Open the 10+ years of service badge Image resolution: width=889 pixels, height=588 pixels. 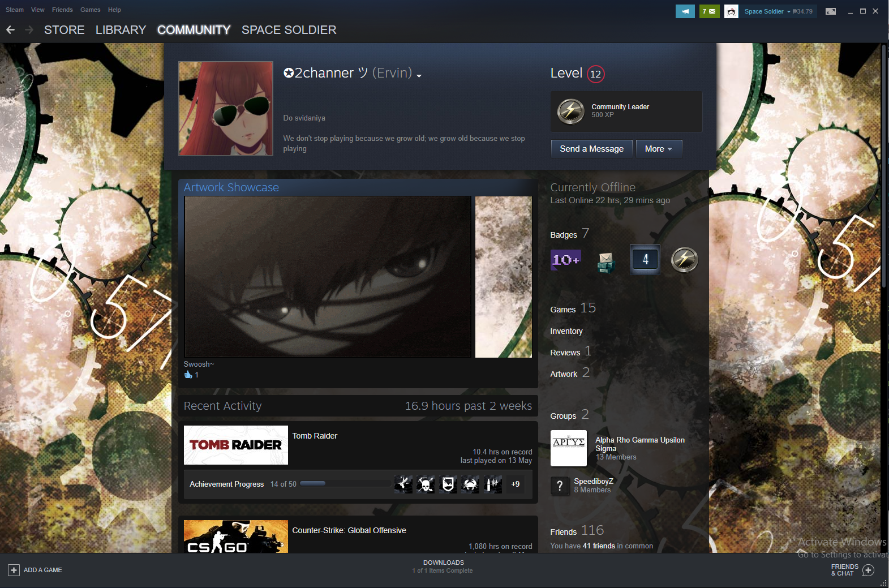point(565,260)
